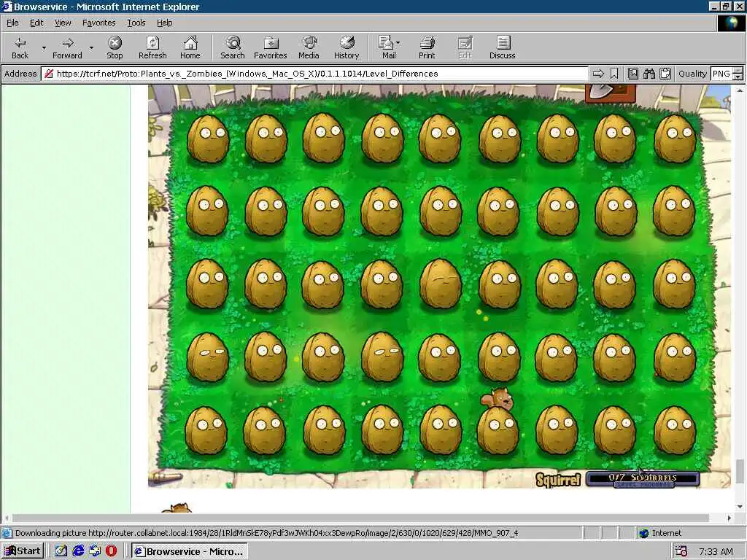Click the Windows Start button

[23, 551]
